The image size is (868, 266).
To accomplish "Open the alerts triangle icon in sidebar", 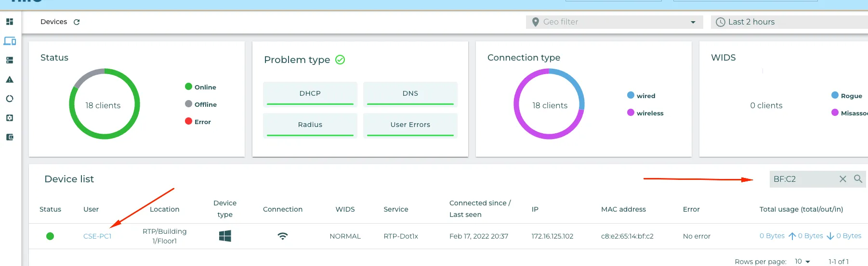I will [x=10, y=79].
